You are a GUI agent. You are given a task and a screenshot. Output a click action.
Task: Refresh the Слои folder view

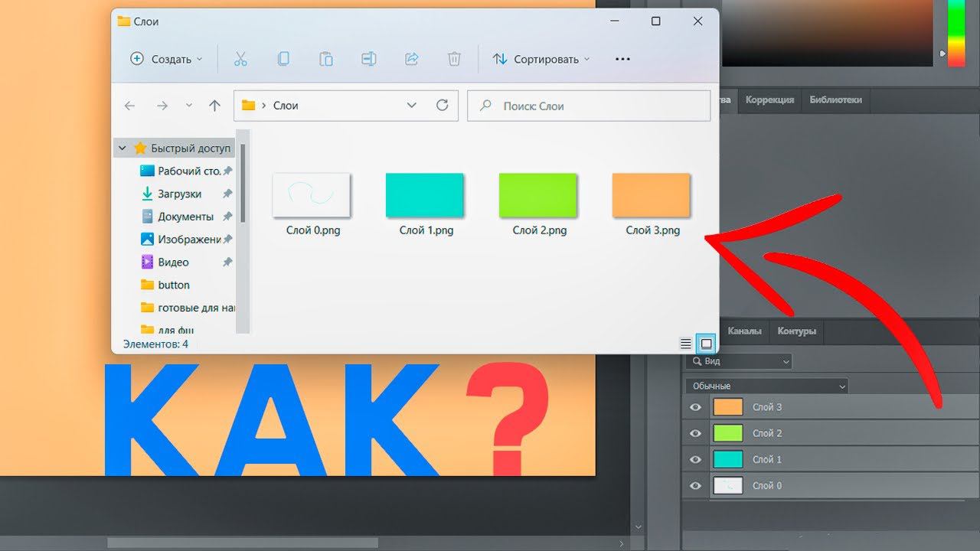(x=442, y=106)
